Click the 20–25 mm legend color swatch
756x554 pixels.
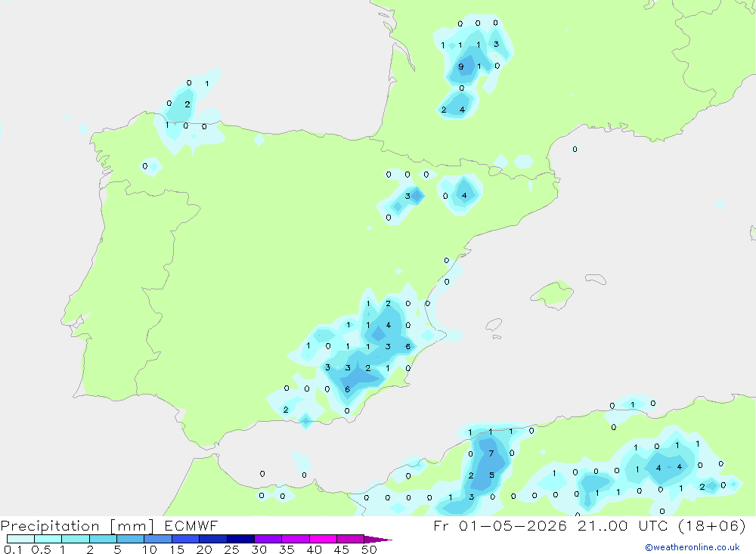click(x=212, y=539)
